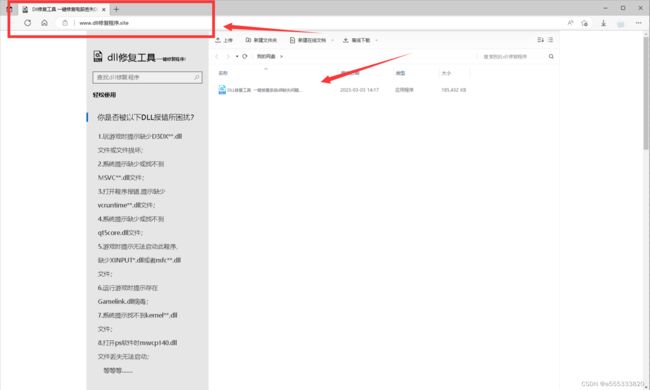The height and width of the screenshot is (390, 650).
Task: Click the browser home icon
Action: (x=44, y=23)
